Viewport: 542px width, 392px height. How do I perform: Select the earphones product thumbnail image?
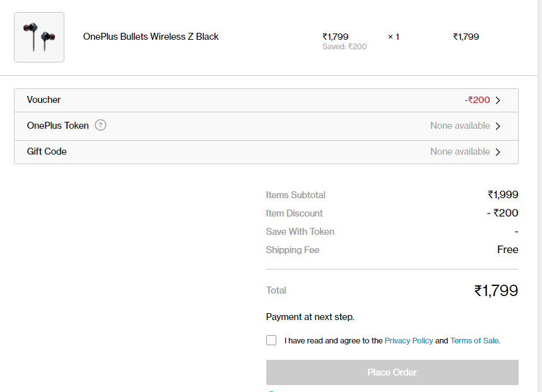[38, 37]
